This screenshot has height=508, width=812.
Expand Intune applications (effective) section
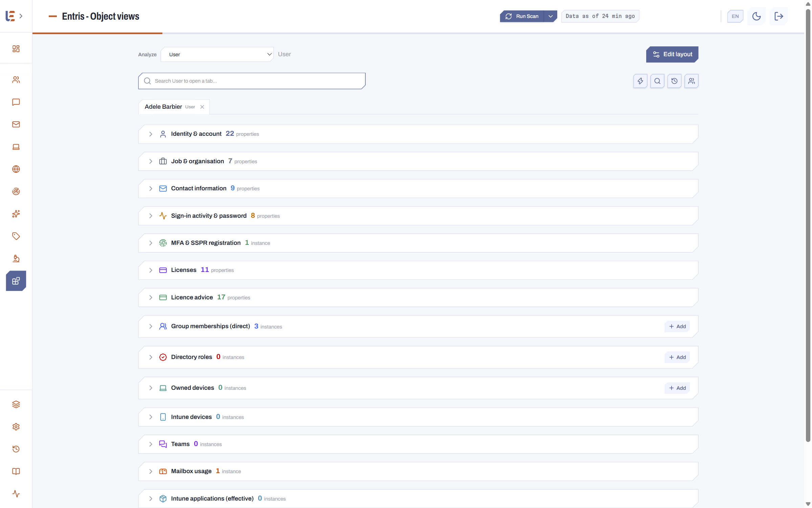click(418, 499)
